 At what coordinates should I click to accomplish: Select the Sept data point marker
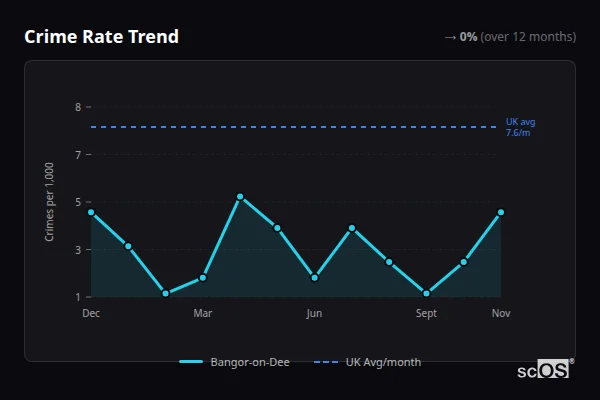(426, 294)
